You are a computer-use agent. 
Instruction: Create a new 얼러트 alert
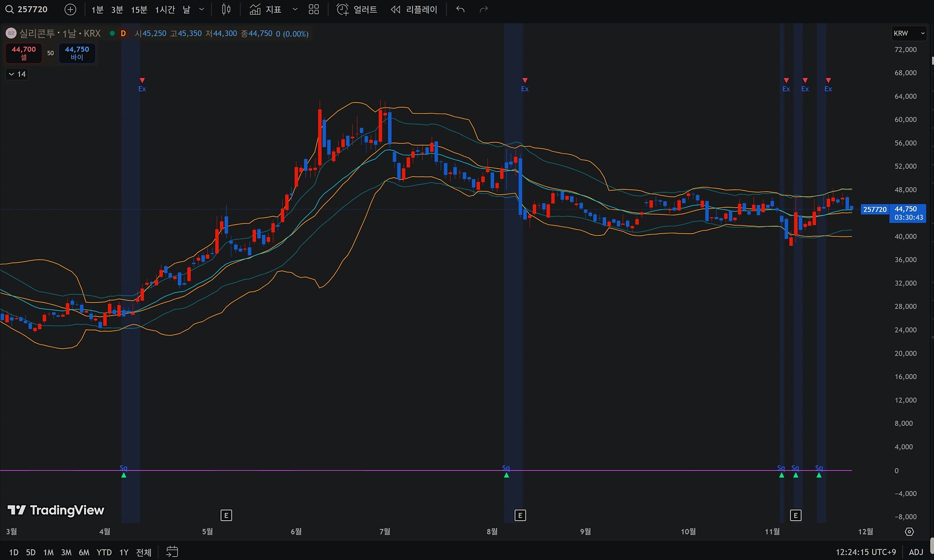point(357,9)
